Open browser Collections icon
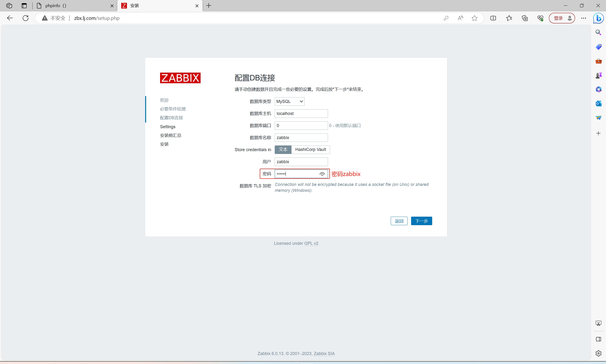This screenshot has height=364, width=606. pos(525,18)
